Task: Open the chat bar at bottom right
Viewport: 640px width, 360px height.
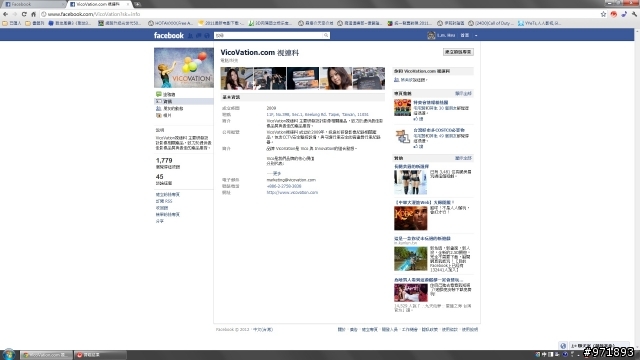Action: click(599, 346)
